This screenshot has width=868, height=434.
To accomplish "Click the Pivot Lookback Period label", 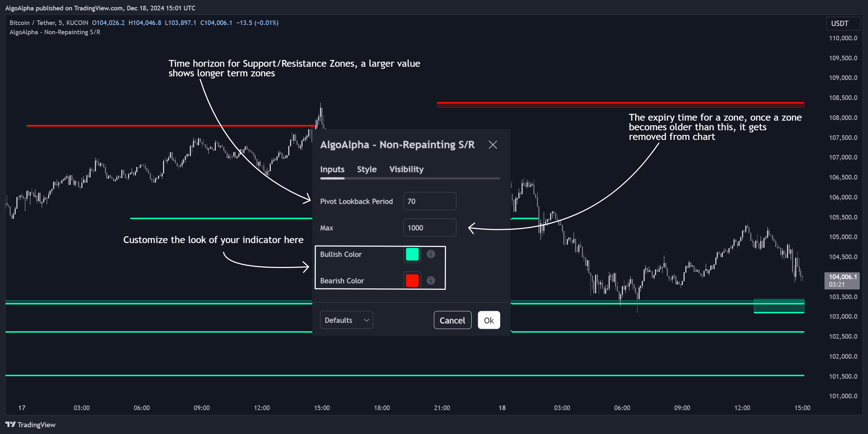I will (x=356, y=201).
